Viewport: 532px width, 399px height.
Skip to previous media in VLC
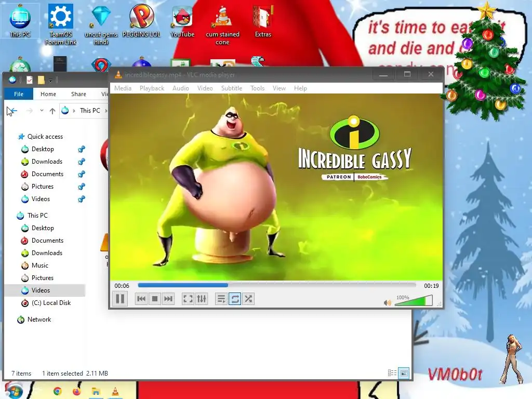click(x=141, y=299)
